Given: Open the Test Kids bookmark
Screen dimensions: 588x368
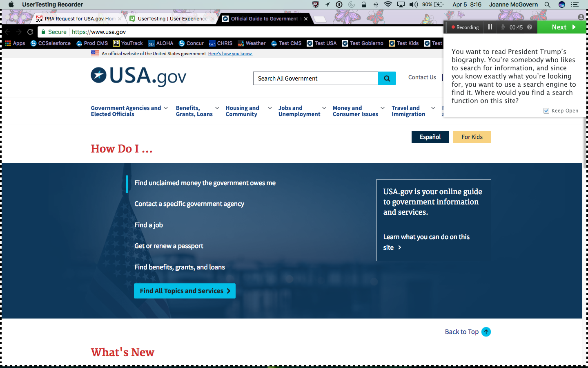Looking at the screenshot, I should click(404, 43).
